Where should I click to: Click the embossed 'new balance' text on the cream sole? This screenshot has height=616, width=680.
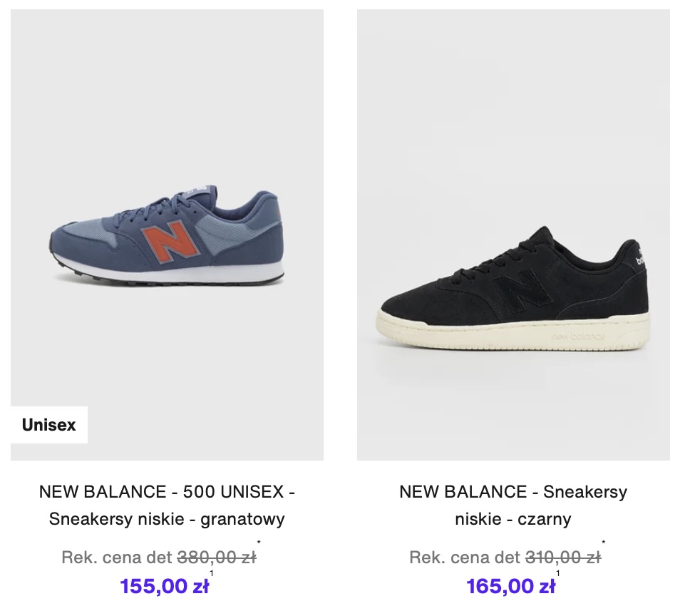click(x=577, y=336)
